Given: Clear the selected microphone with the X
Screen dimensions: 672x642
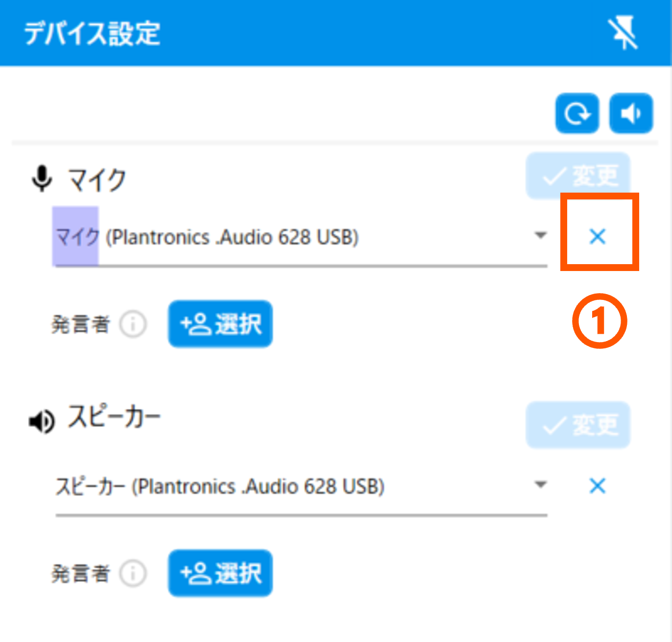Looking at the screenshot, I should pos(598,237).
